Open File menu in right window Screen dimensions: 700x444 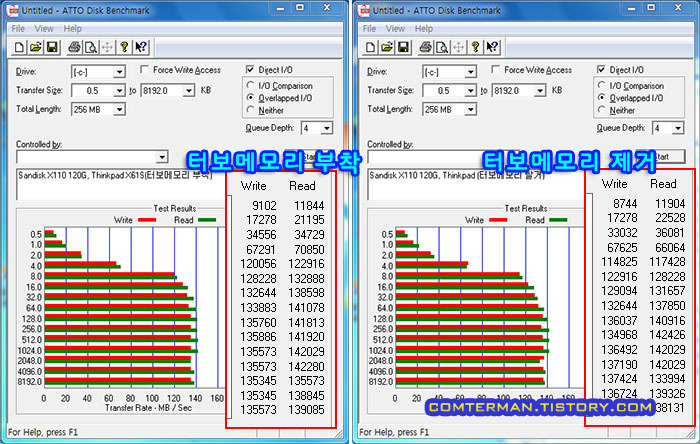369,29
